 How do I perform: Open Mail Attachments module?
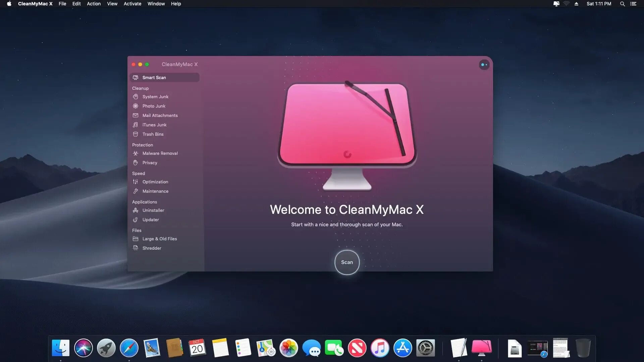coord(160,115)
